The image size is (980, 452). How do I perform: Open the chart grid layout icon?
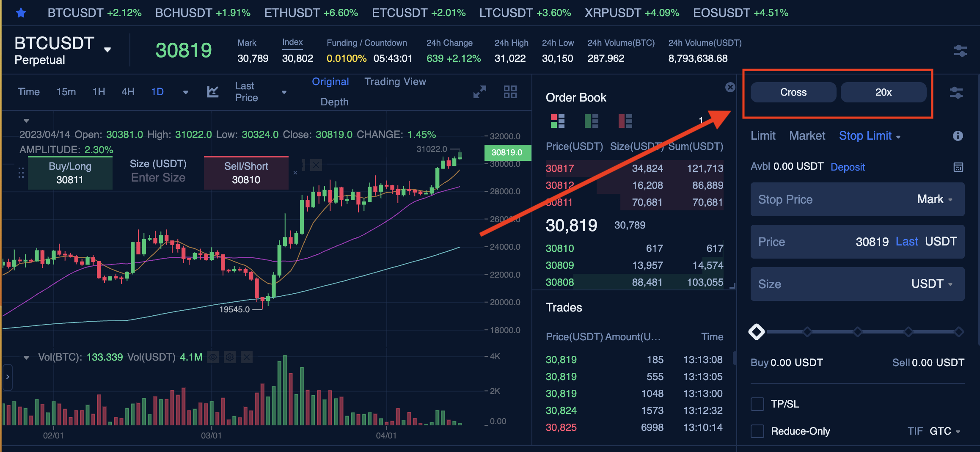(510, 92)
